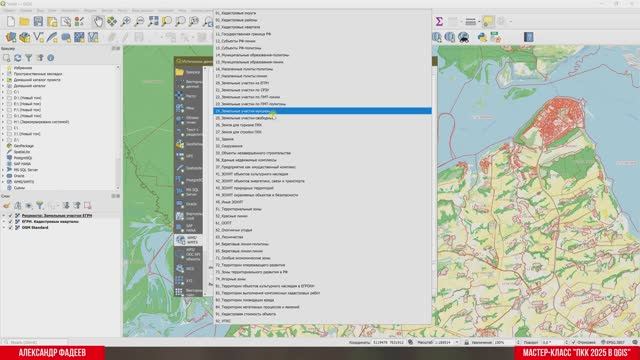Open the scale dropdown in status bar

[x=457, y=342]
